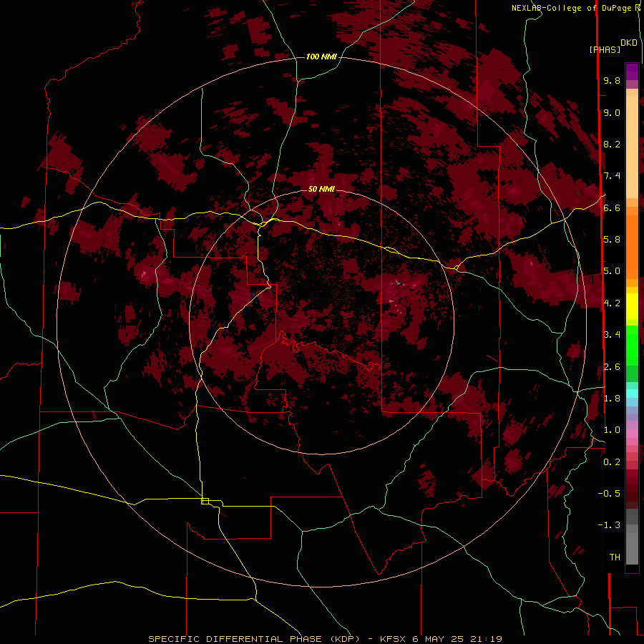The width and height of the screenshot is (644, 644).
Task: Click the DKD label above the color bar
Action: [x=629, y=43]
